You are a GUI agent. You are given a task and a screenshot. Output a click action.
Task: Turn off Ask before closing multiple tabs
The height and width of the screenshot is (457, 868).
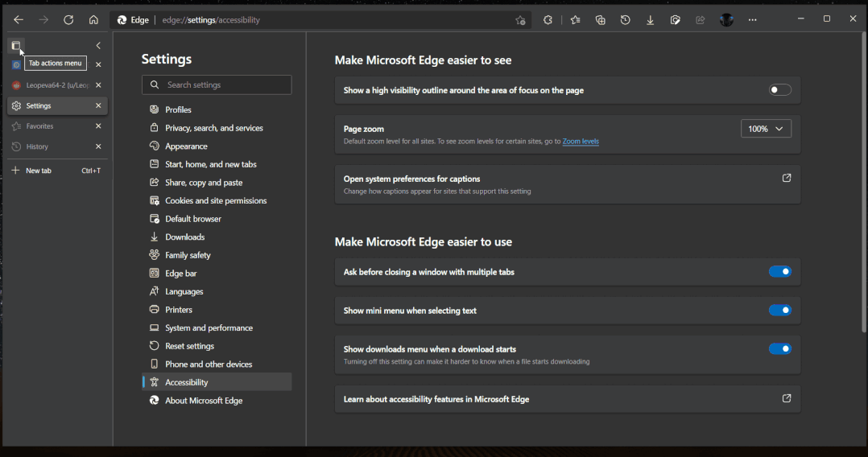tap(779, 272)
